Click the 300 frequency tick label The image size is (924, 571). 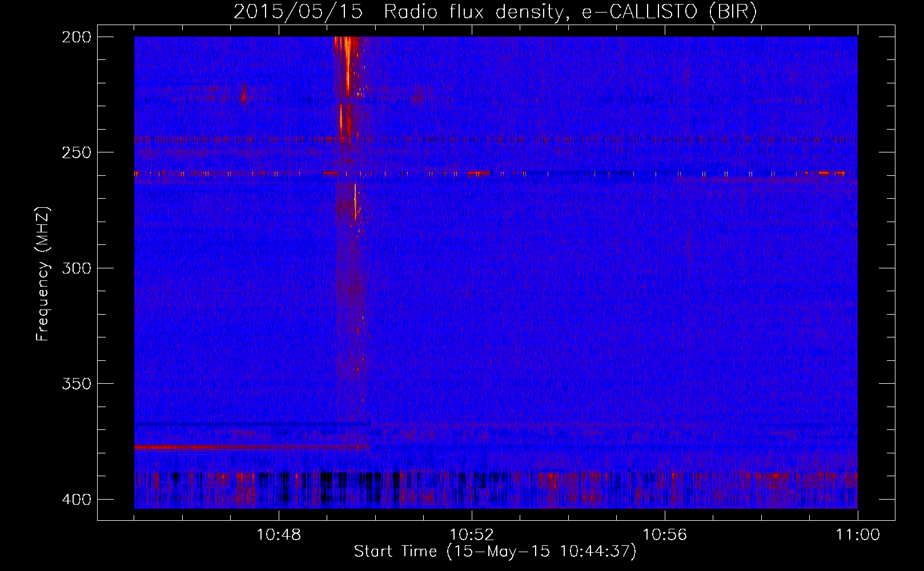[76, 268]
